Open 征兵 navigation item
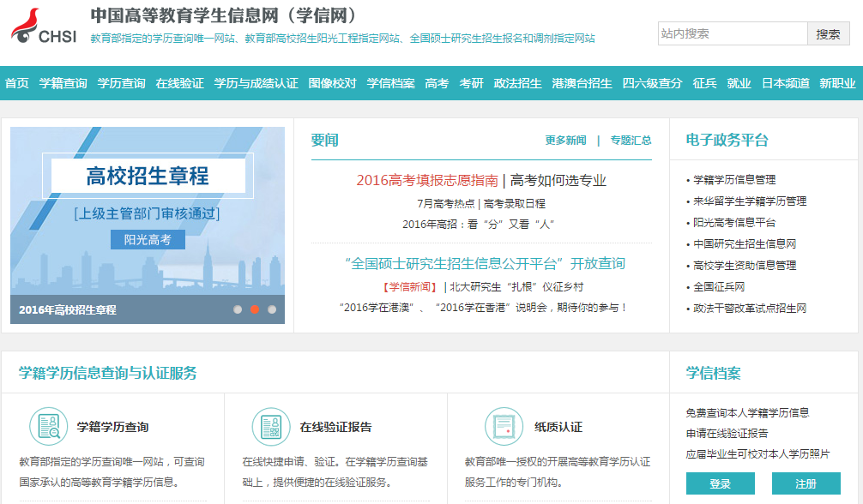The image size is (863, 504). 705,83
